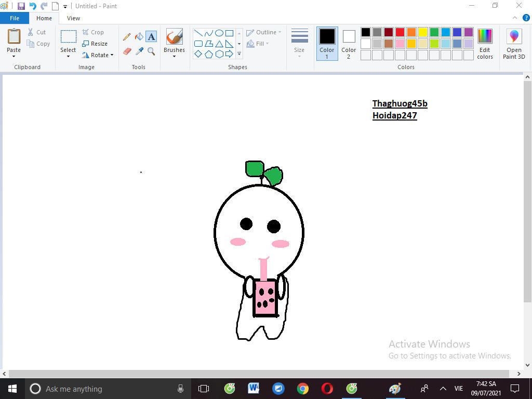
Task: Click the Paste clipboard icon
Action: [14, 37]
